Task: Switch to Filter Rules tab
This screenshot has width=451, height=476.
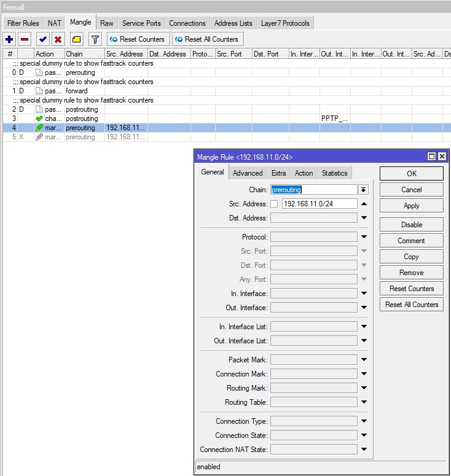Action: (x=23, y=23)
